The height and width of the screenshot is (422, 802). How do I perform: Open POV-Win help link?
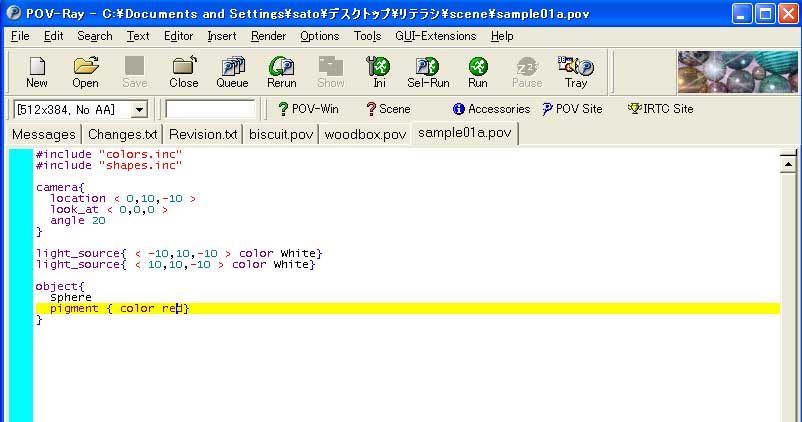tap(308, 109)
